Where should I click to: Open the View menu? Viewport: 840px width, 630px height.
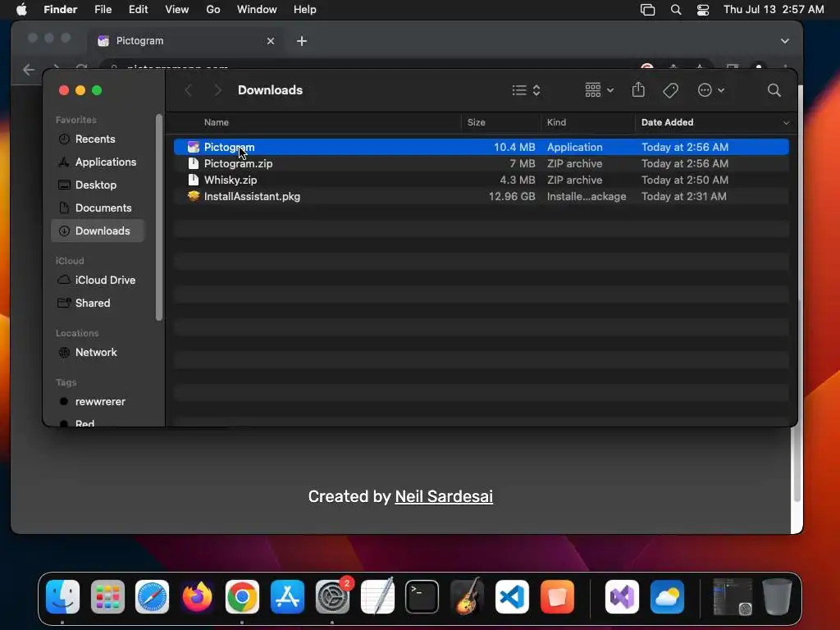tap(177, 10)
